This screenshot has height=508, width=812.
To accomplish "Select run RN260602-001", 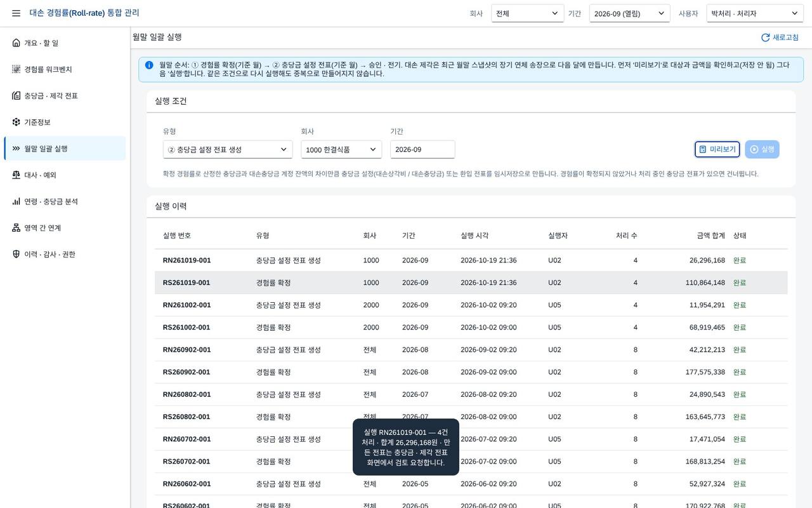I will tap(471, 484).
